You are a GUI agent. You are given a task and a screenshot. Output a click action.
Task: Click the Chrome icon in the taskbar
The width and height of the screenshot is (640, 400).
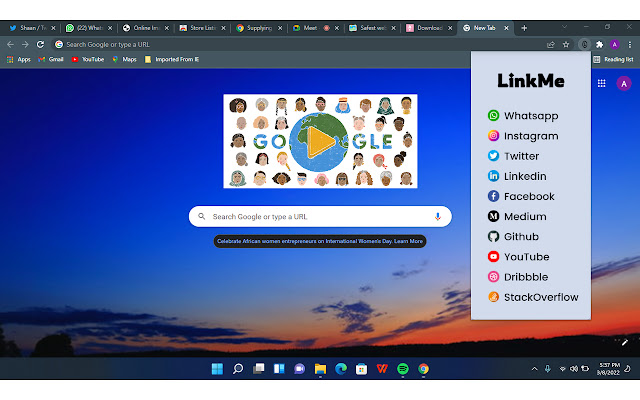423,369
